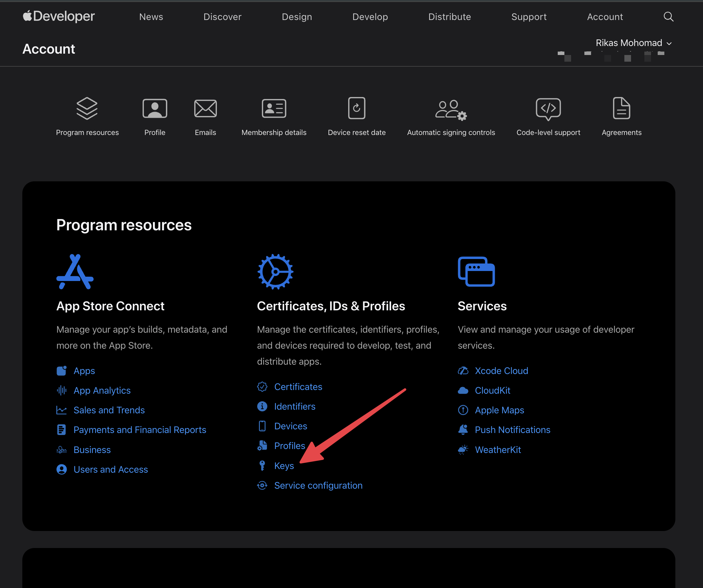The width and height of the screenshot is (703, 588).
Task: Click the Membership details card icon
Action: (274, 108)
